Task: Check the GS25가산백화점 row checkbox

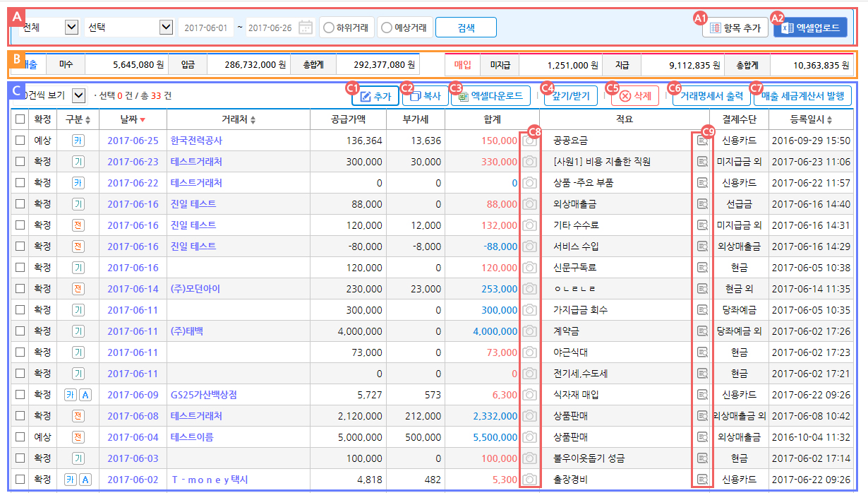Action: pyautogui.click(x=20, y=395)
